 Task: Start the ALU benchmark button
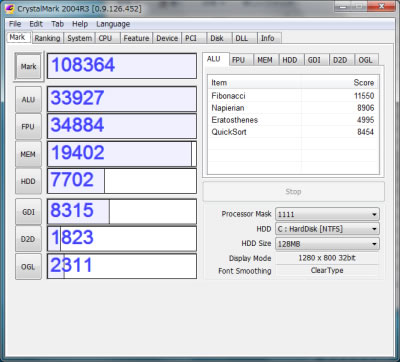click(x=29, y=99)
